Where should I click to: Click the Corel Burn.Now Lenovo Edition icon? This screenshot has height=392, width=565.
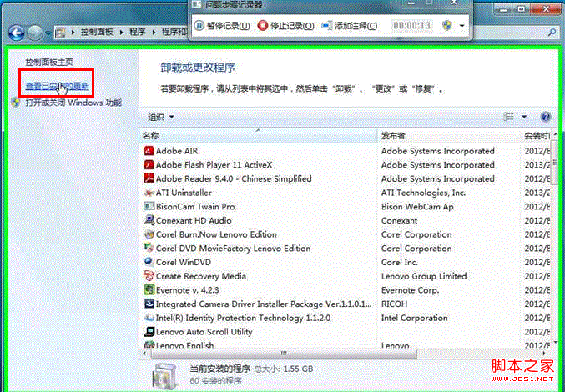point(149,234)
